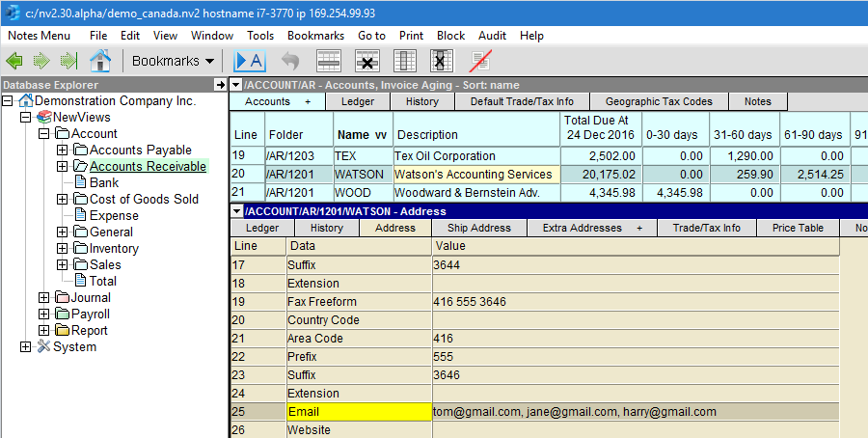Click the green back arrow
This screenshot has width=868, height=438.
(14, 61)
